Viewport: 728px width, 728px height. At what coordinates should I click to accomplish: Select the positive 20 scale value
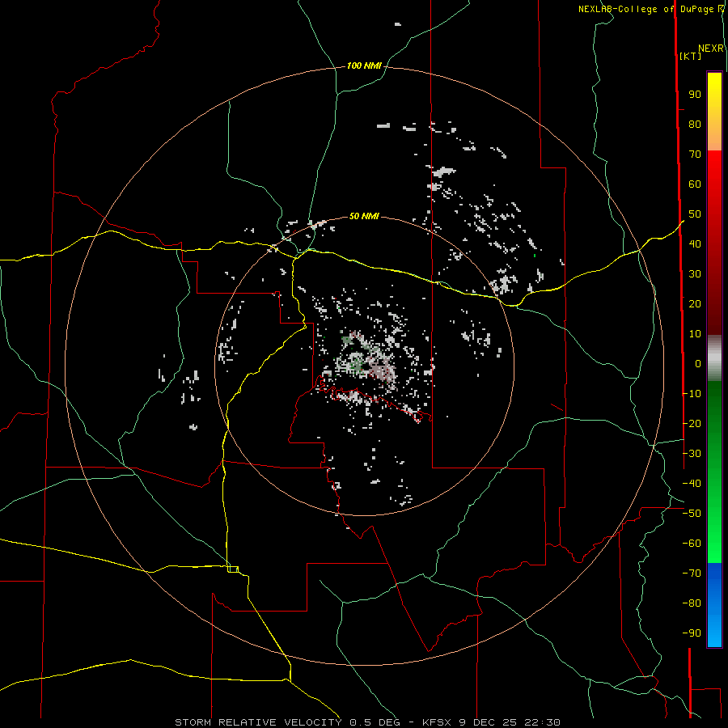click(x=695, y=303)
